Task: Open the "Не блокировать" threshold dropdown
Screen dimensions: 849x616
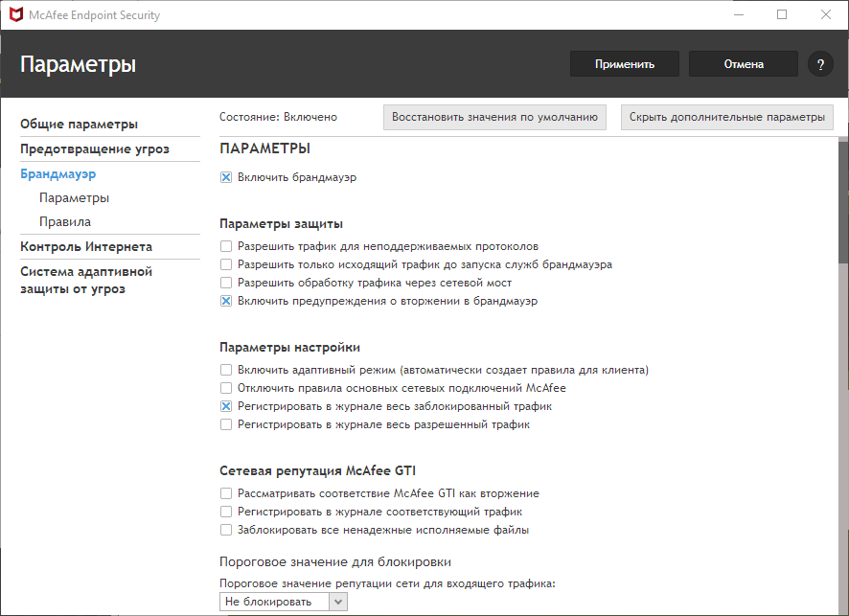Action: click(284, 602)
